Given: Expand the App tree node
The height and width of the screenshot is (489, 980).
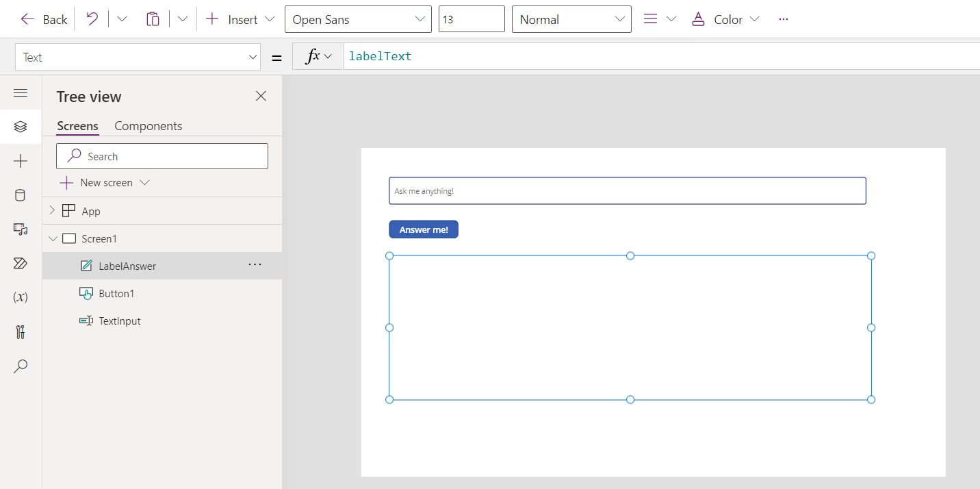Looking at the screenshot, I should [52, 211].
